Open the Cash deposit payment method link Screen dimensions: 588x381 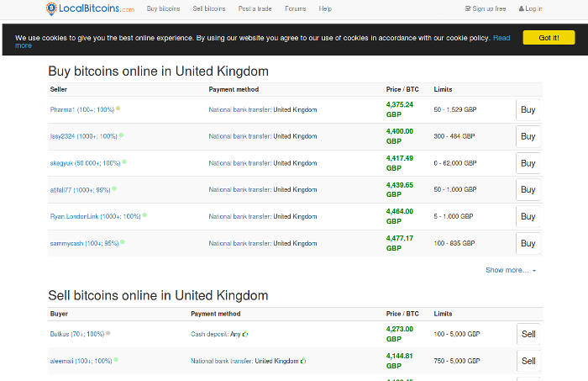(209, 334)
